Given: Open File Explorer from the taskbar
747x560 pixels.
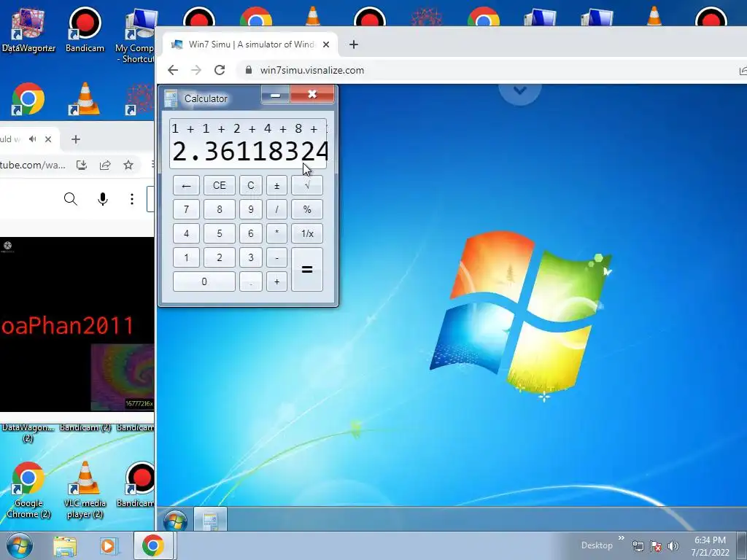Looking at the screenshot, I should 65,545.
